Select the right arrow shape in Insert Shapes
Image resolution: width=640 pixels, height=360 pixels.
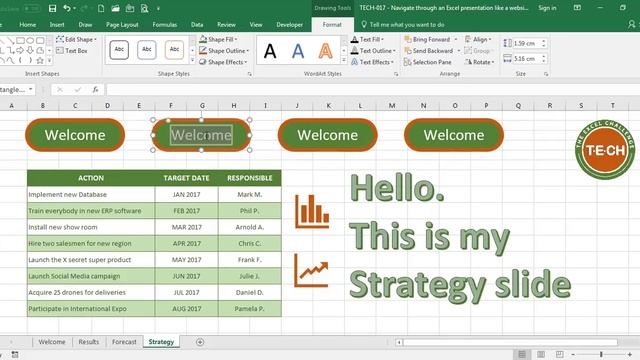pyautogui.click(x=20, y=50)
